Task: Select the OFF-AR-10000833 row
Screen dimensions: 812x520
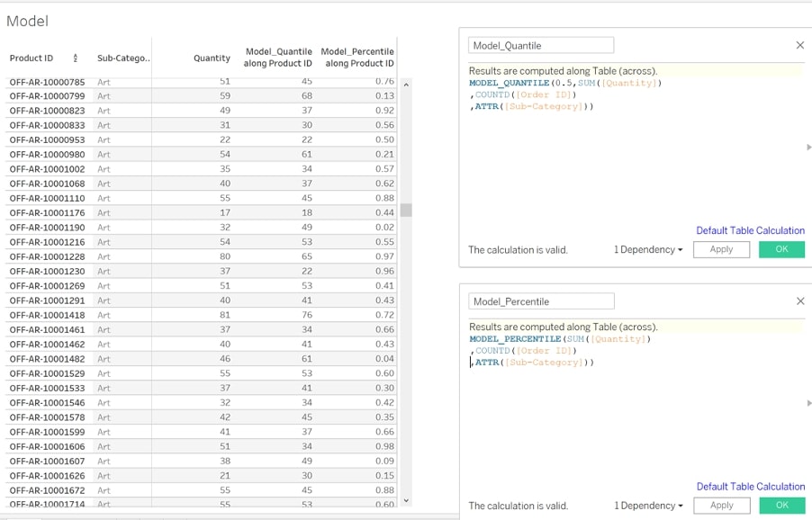Action: 201,125
